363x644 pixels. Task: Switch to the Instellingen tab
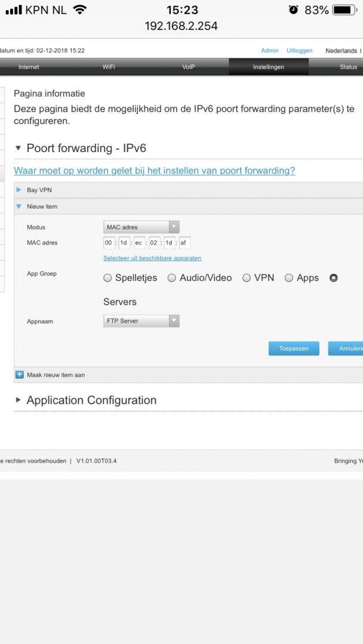[x=268, y=67]
